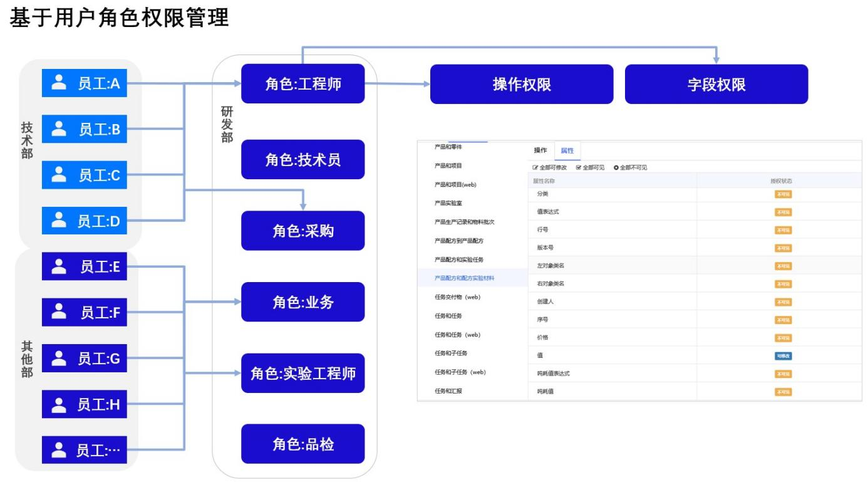Screen dimensions: 868x482
Task: Select 产品配方和配方实验材料 in the list
Action: click(x=467, y=278)
